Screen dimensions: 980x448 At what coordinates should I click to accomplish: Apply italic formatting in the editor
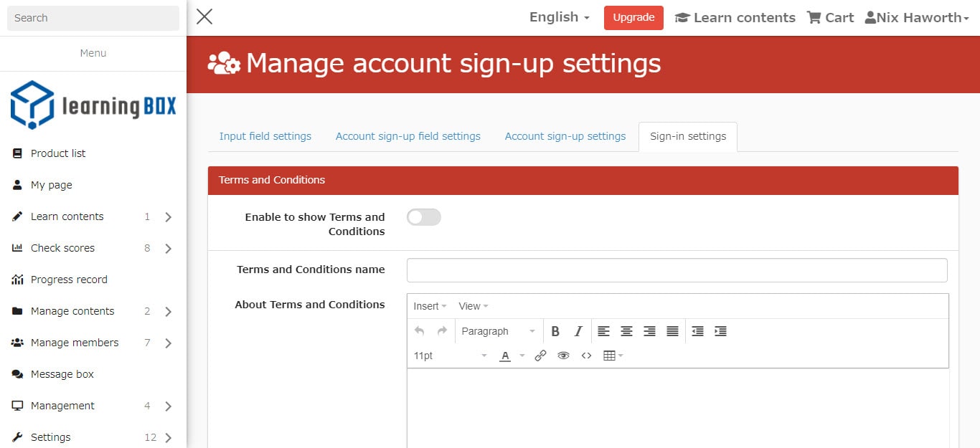click(578, 331)
